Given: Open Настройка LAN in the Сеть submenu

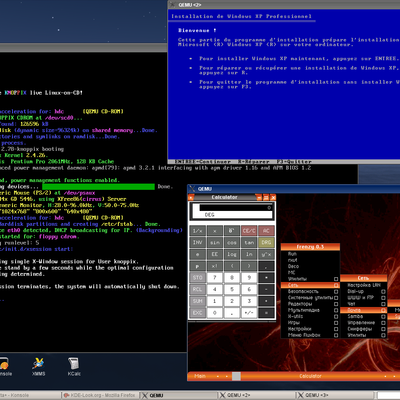Looking at the screenshot, I should [x=363, y=285].
